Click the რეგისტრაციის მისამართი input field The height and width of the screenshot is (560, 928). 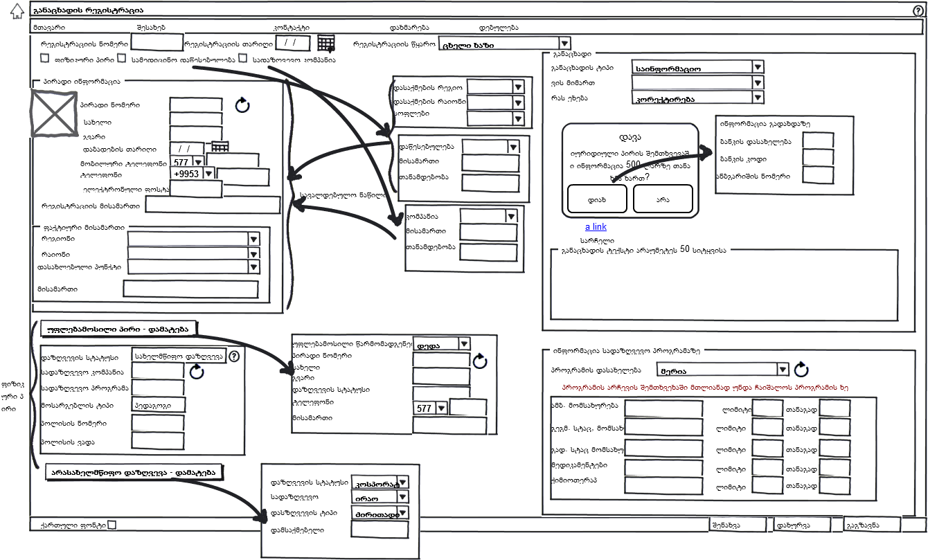coord(212,205)
